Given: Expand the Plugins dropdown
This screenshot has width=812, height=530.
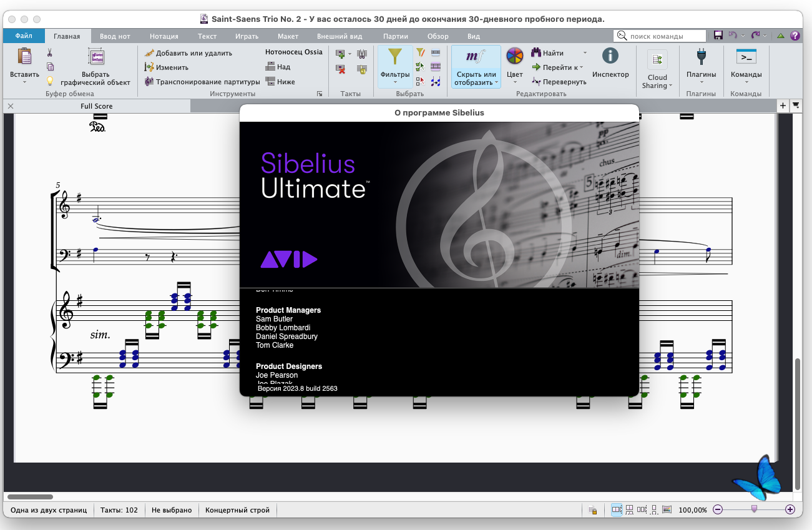Looking at the screenshot, I should click(701, 82).
